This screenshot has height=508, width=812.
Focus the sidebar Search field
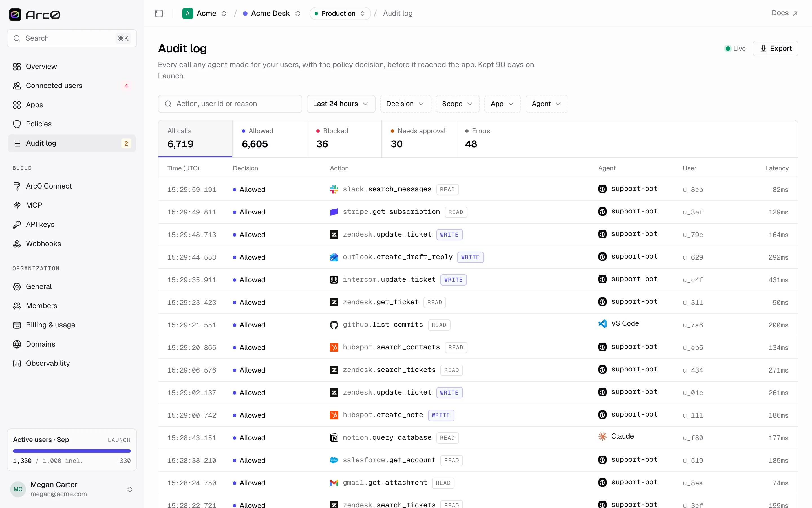point(72,38)
